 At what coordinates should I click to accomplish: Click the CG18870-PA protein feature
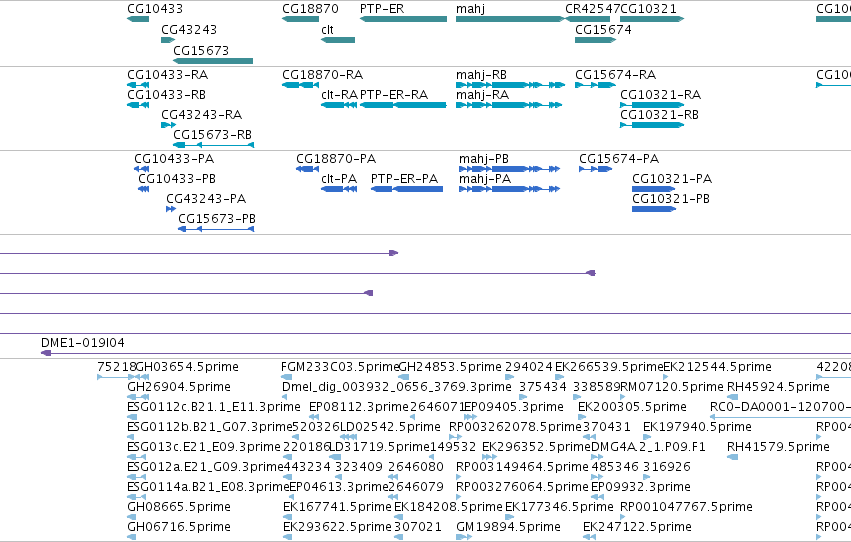(x=307, y=169)
